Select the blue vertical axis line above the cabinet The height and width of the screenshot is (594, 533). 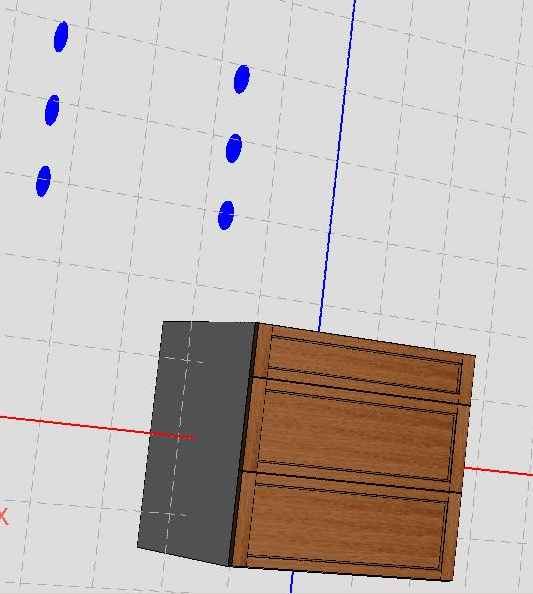coord(337,167)
